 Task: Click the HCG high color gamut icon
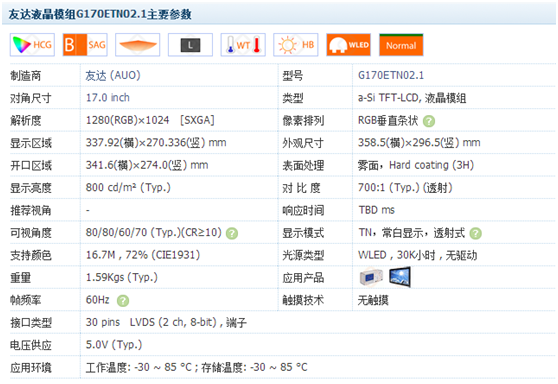[x=32, y=45]
